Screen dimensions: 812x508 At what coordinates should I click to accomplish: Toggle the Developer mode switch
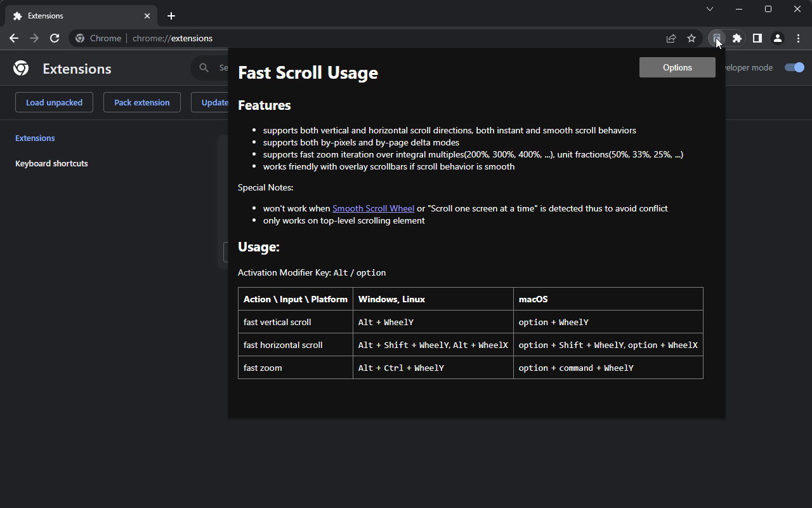pyautogui.click(x=794, y=67)
